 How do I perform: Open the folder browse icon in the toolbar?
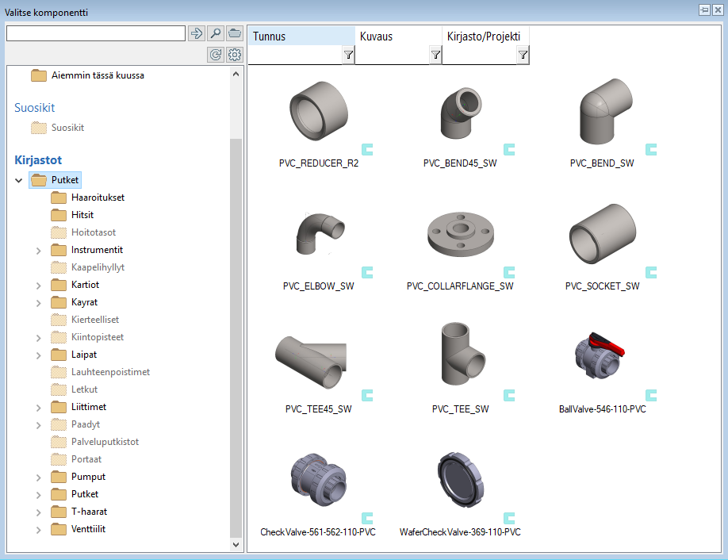click(234, 33)
